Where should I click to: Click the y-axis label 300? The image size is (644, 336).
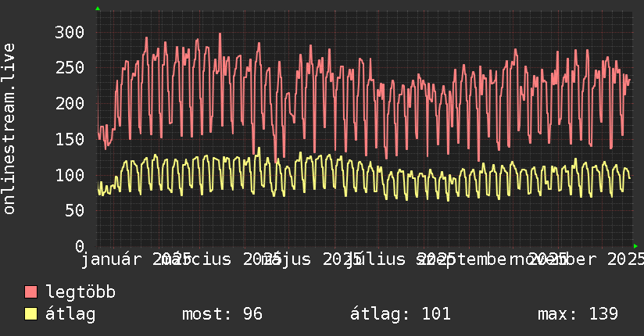coord(70,32)
